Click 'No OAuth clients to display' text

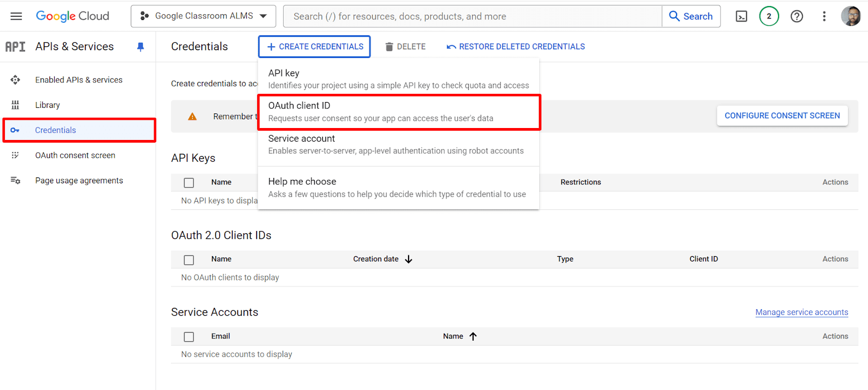click(230, 277)
